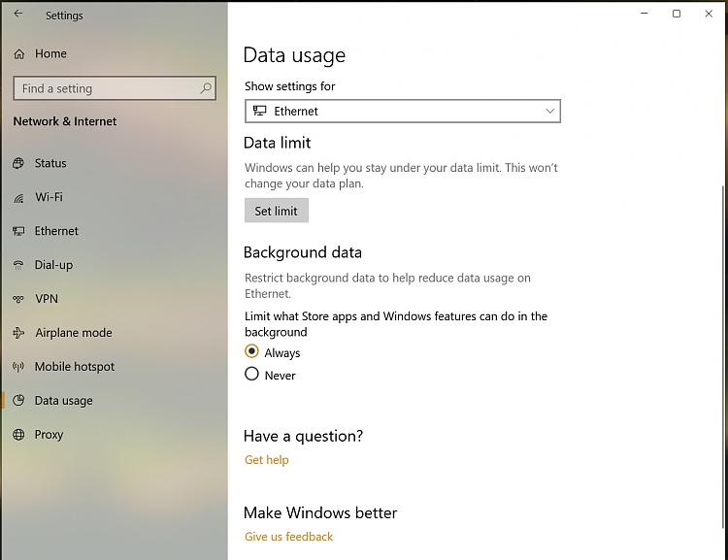The image size is (728, 560).
Task: Click the Background data heading
Action: coord(303,252)
